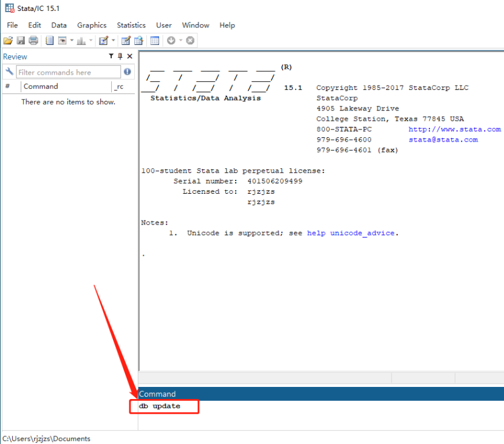Close the Review panel
This screenshot has width=504, height=444.
point(130,56)
